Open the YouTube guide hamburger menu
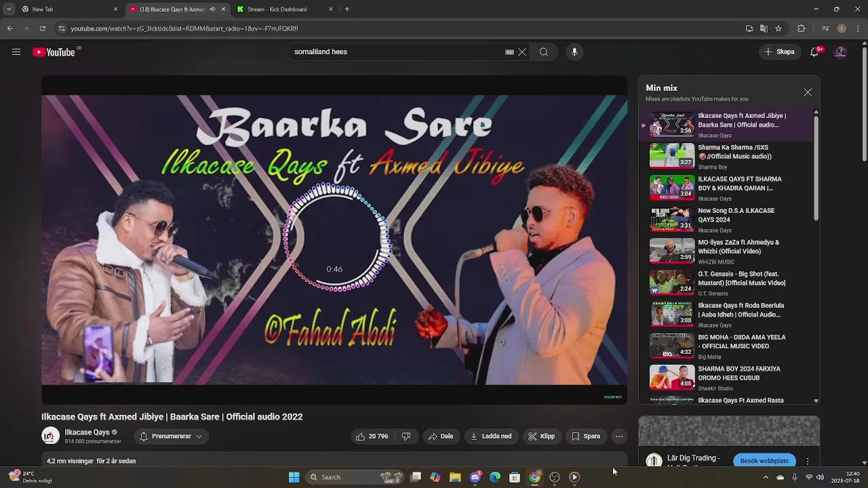This screenshot has width=868, height=488. coord(16,52)
